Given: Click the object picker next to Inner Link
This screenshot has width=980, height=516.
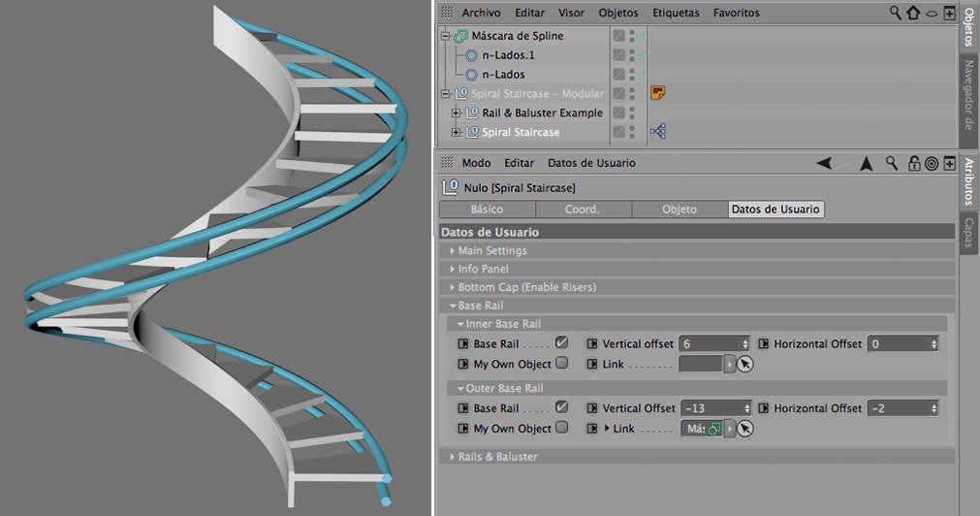Looking at the screenshot, I should [x=744, y=364].
